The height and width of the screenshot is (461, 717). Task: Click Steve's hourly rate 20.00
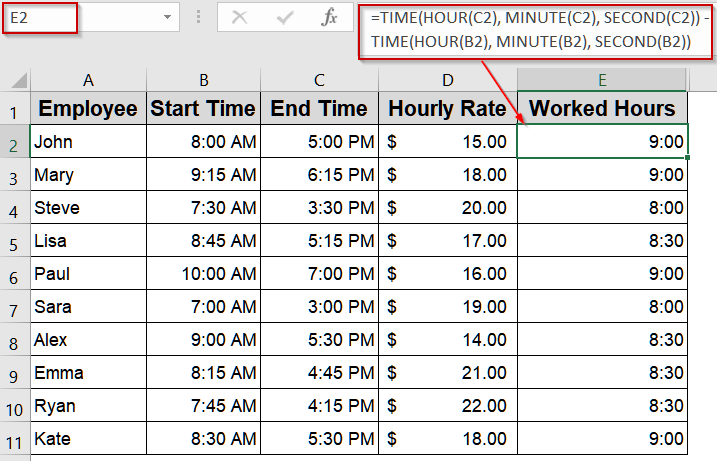pos(448,207)
